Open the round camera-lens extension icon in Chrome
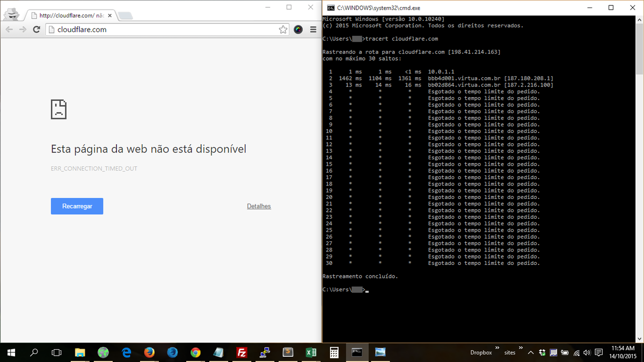This screenshot has height=362, width=644. pyautogui.click(x=298, y=29)
